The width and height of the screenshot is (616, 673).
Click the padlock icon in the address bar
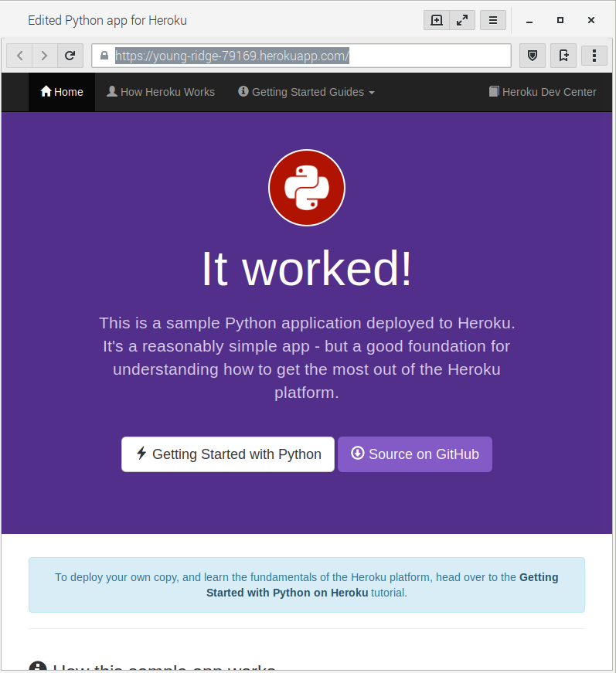coord(104,56)
